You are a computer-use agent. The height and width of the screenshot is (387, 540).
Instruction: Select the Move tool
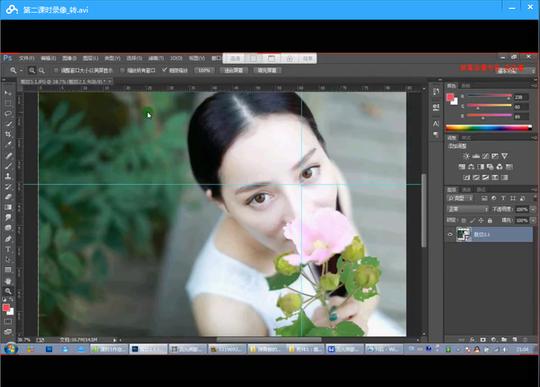click(8, 93)
